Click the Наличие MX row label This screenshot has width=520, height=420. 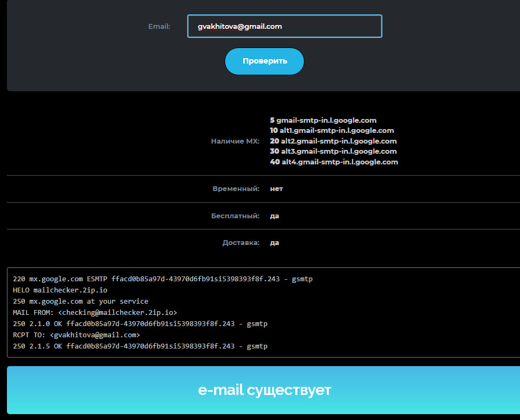(235, 141)
